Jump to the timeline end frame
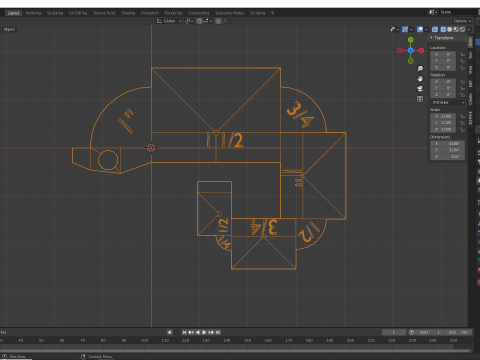The width and height of the screenshot is (480, 360). pyautogui.click(x=218, y=332)
